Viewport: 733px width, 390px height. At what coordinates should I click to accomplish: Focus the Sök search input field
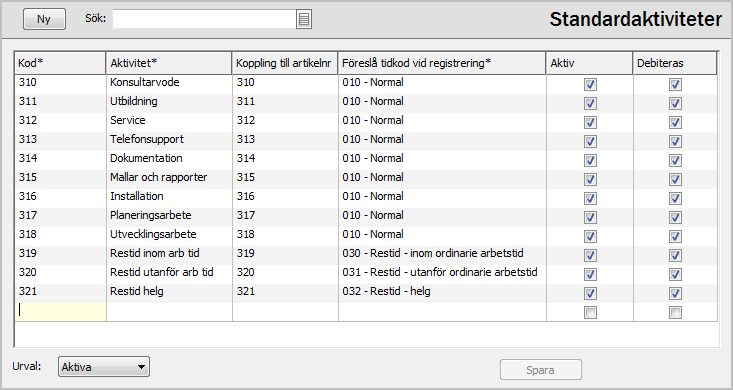point(204,20)
